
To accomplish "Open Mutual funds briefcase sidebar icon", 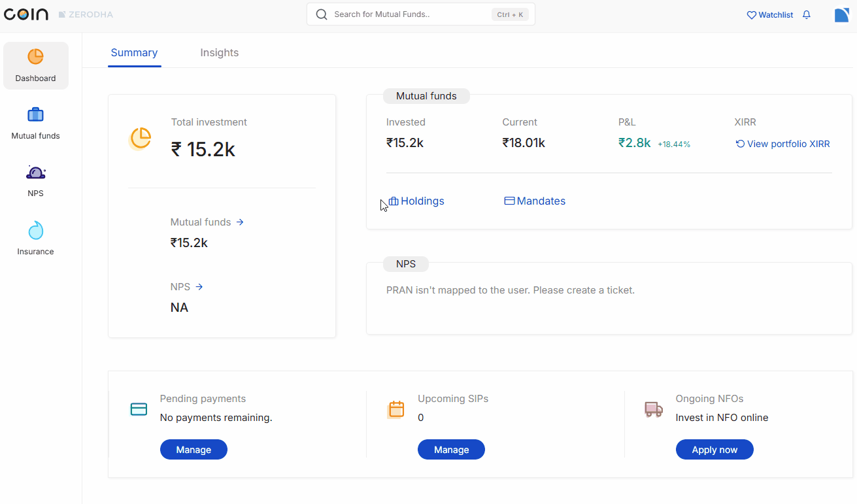I will click(x=35, y=115).
